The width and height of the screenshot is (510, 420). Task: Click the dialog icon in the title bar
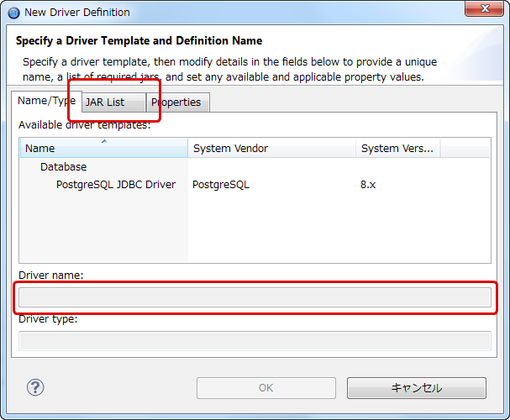[13, 13]
